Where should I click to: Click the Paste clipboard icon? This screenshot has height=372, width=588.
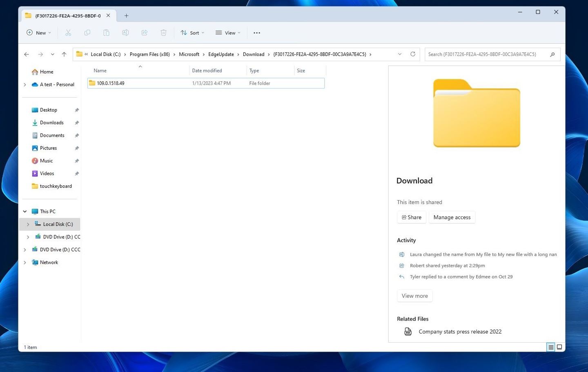pos(106,33)
